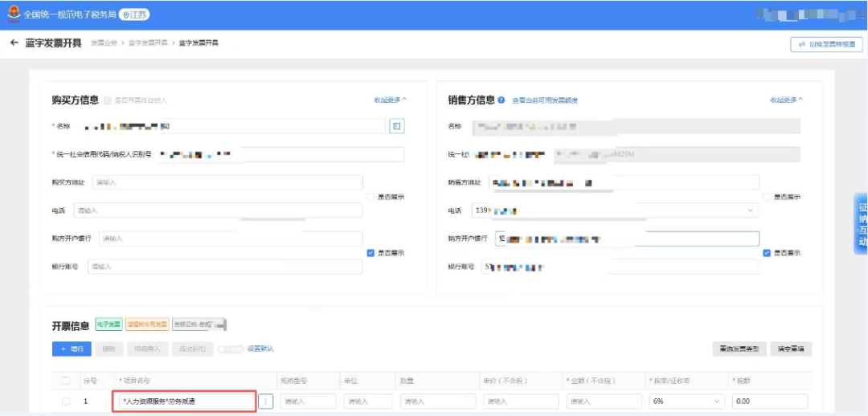Open the 征纳互动 side widget
868x416 pixels.
pyautogui.click(x=861, y=224)
